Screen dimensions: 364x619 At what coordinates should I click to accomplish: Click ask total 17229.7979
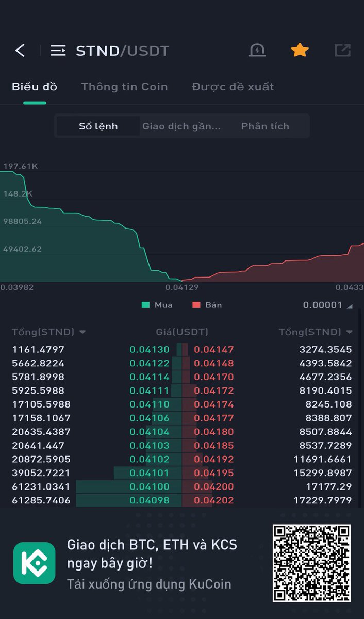pos(323,500)
